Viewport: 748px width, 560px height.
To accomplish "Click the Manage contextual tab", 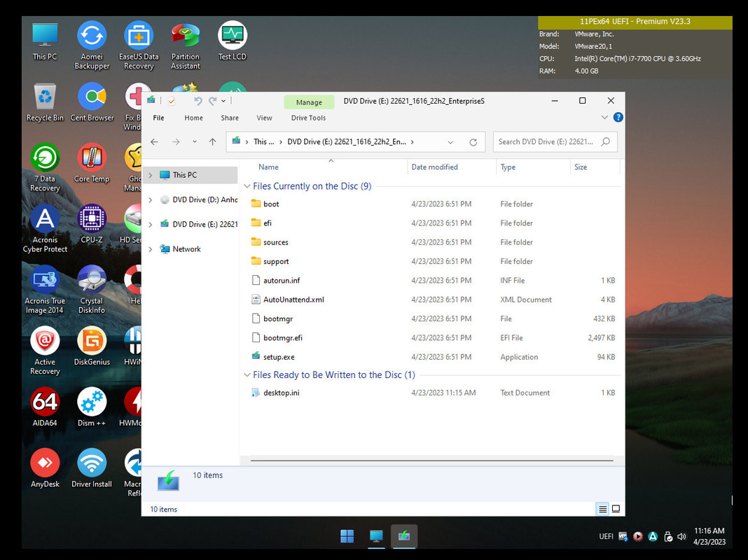I will pos(309,102).
